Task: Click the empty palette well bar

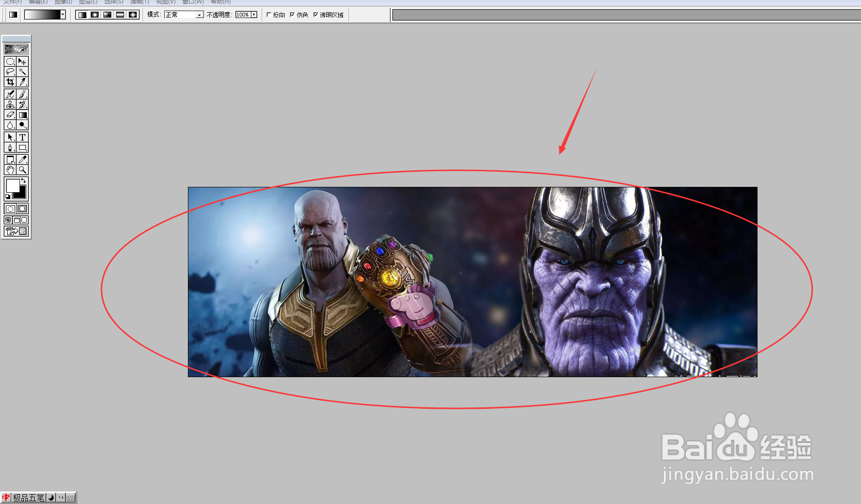Action: [x=627, y=15]
